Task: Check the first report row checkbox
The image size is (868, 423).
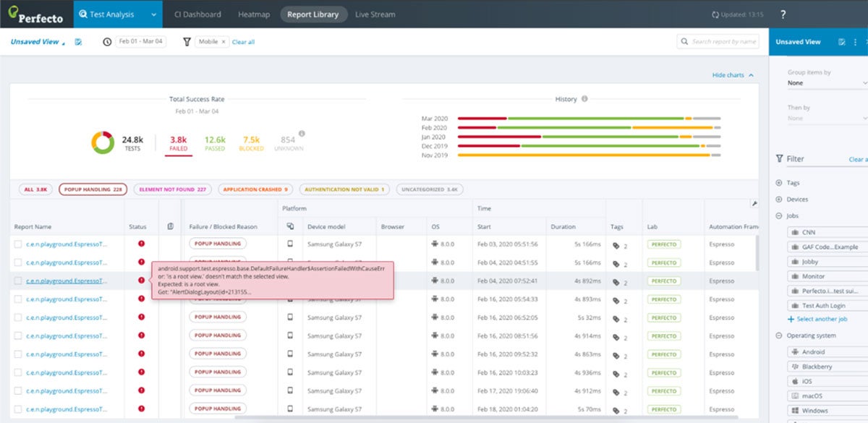Action: click(x=18, y=244)
